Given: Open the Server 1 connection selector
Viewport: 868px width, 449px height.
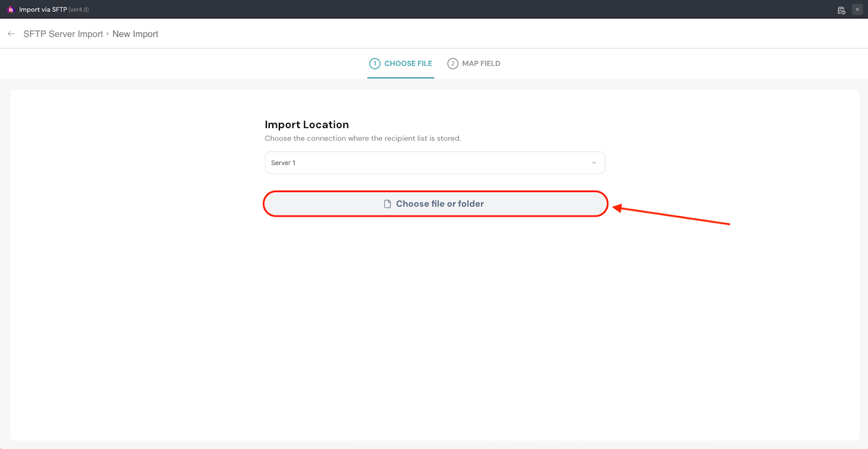Looking at the screenshot, I should pos(434,163).
